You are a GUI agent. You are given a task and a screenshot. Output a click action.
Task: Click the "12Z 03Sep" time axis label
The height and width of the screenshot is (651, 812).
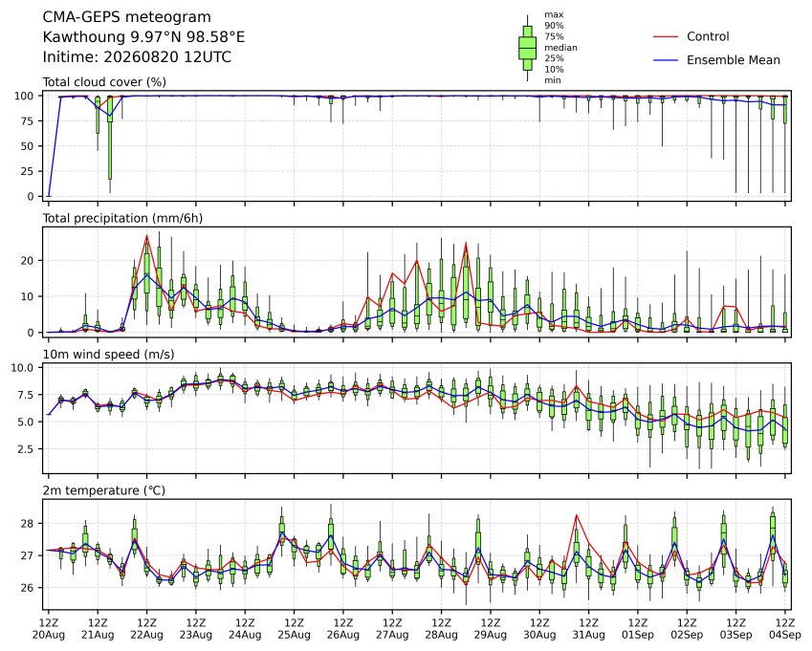pos(735,629)
